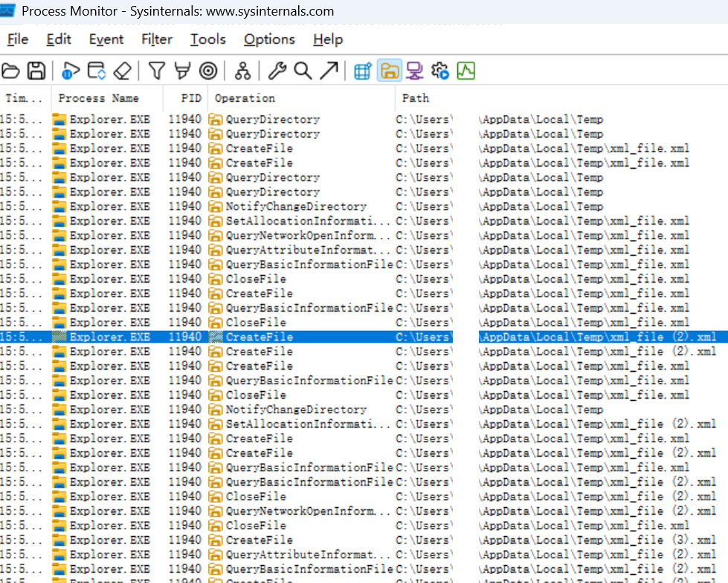Select the CreateFile row for xml_file (3).xml
The width and height of the screenshot is (728, 583).
pyautogui.click(x=364, y=540)
